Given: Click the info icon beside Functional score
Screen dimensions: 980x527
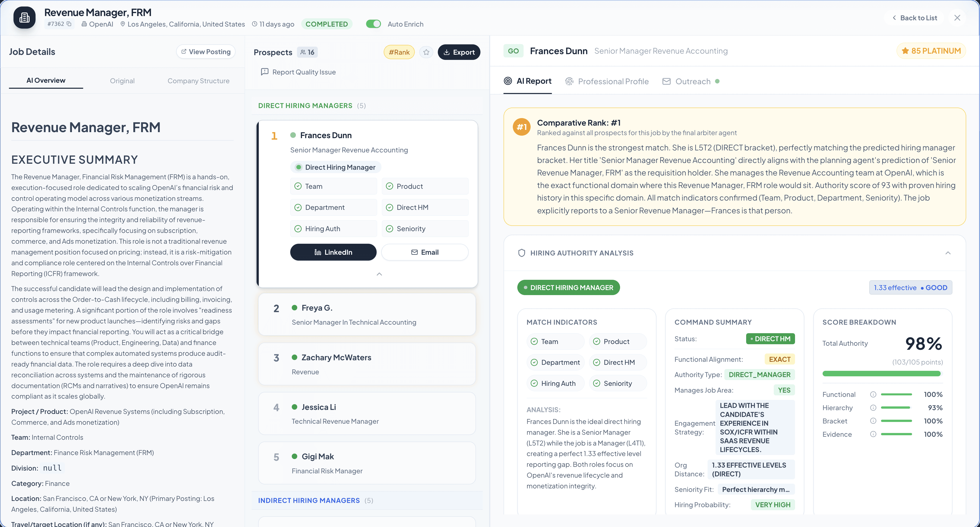Looking at the screenshot, I should (x=873, y=395).
